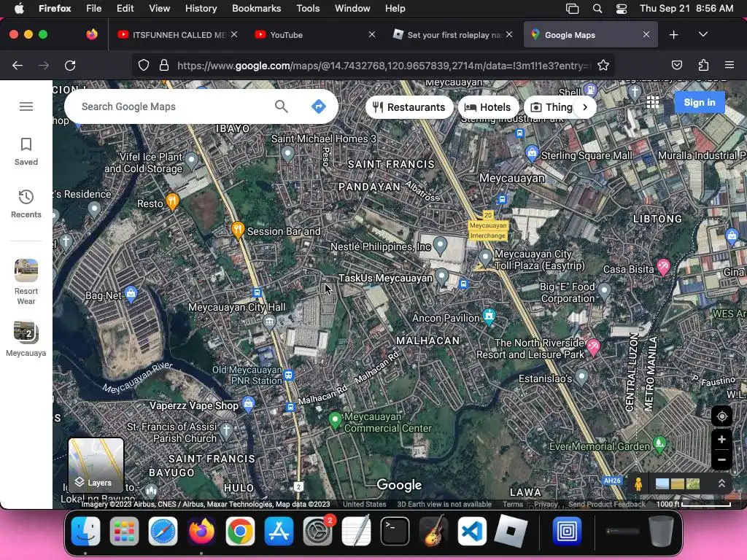Screen dimensions: 747x560
Task: Open the Privacy link
Action: point(546,505)
